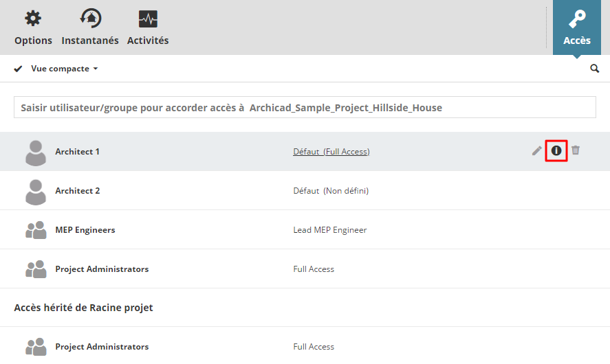Click the Lead MEP Engineer role
The image size is (610, 364).
(x=330, y=230)
